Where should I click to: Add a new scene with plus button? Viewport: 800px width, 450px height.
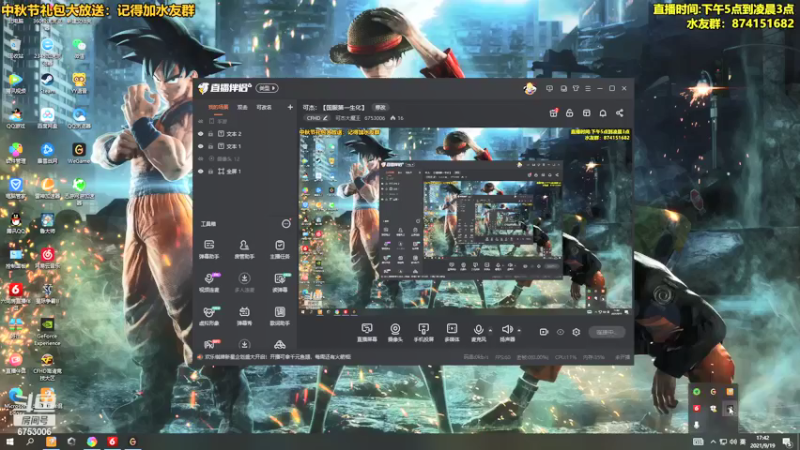(x=290, y=107)
